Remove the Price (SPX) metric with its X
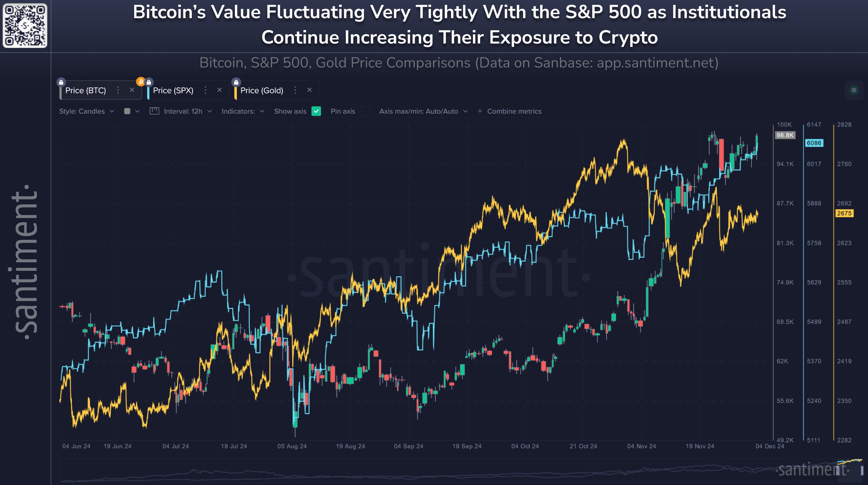868x485 pixels. (219, 90)
